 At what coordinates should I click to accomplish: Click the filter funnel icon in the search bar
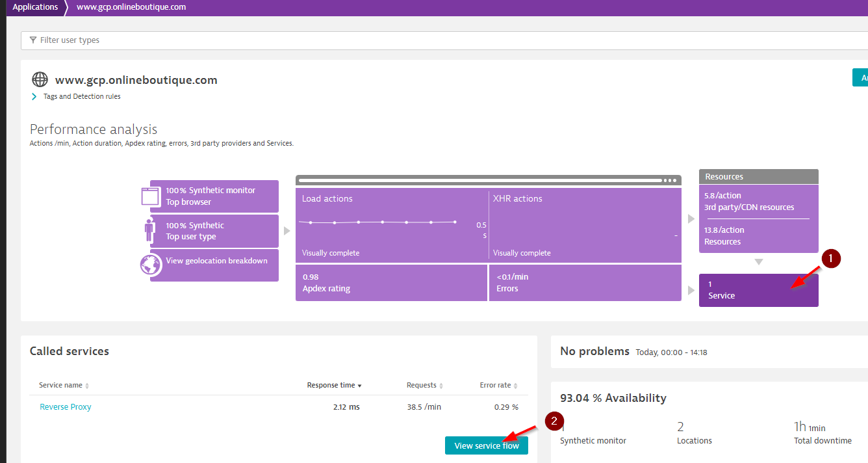(x=32, y=40)
